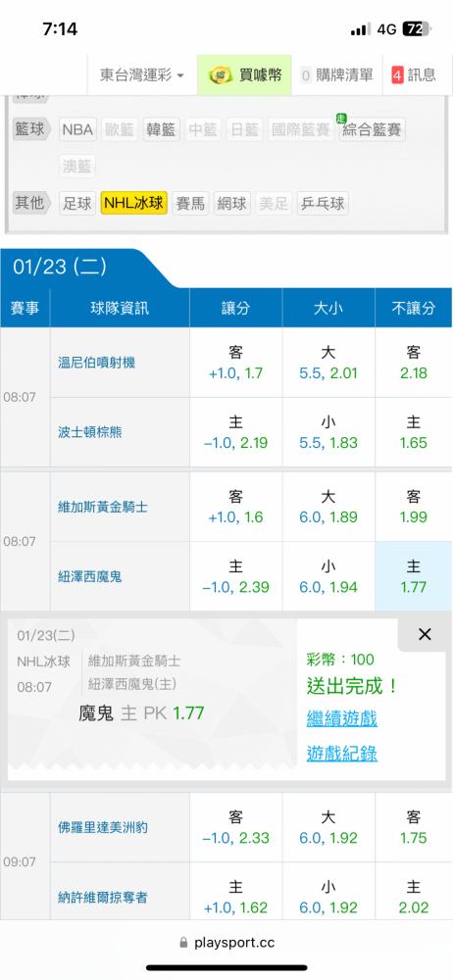Open 訊息 messages with red badge
The width and height of the screenshot is (453, 980).
pyautogui.click(x=414, y=75)
